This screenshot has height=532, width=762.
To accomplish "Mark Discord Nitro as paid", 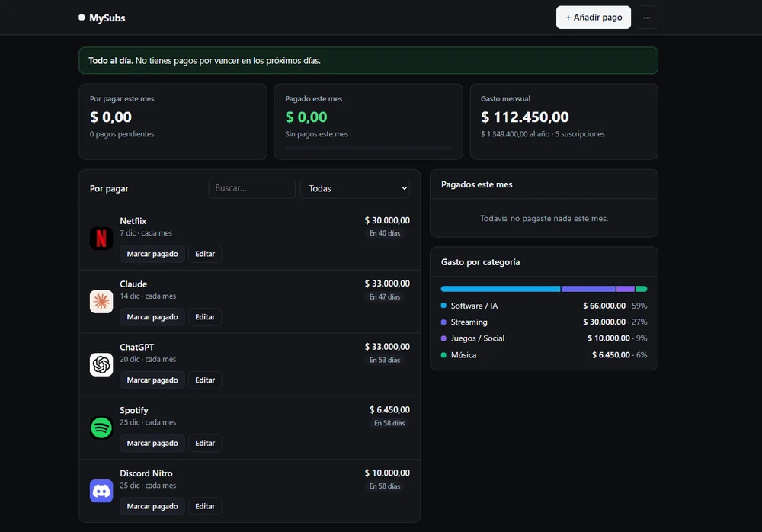I will (x=152, y=507).
